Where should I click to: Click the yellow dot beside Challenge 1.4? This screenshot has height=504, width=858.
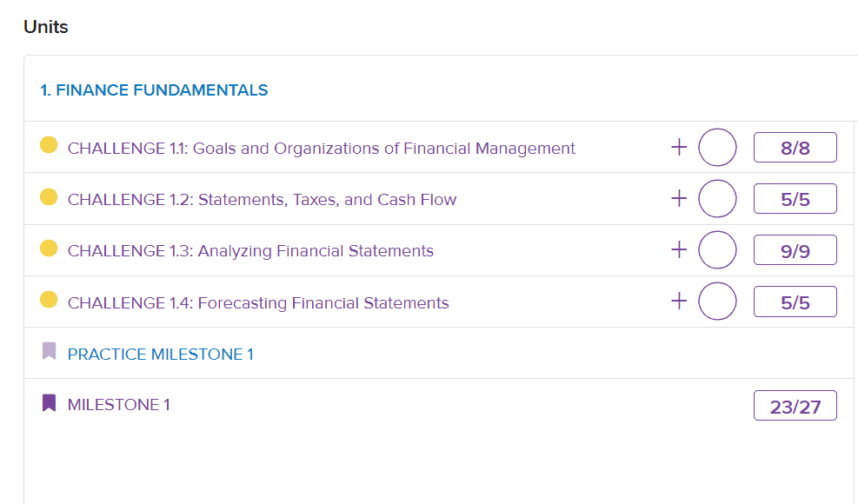pos(49,299)
